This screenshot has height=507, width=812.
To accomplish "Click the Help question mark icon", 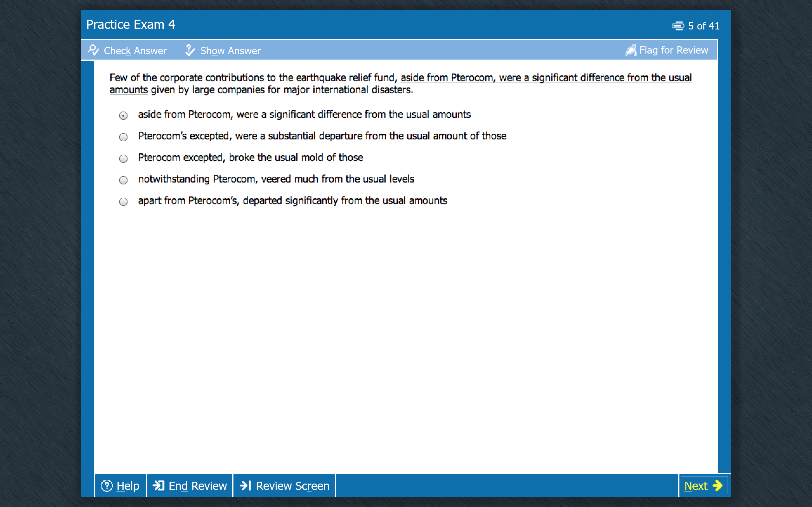I will [107, 485].
